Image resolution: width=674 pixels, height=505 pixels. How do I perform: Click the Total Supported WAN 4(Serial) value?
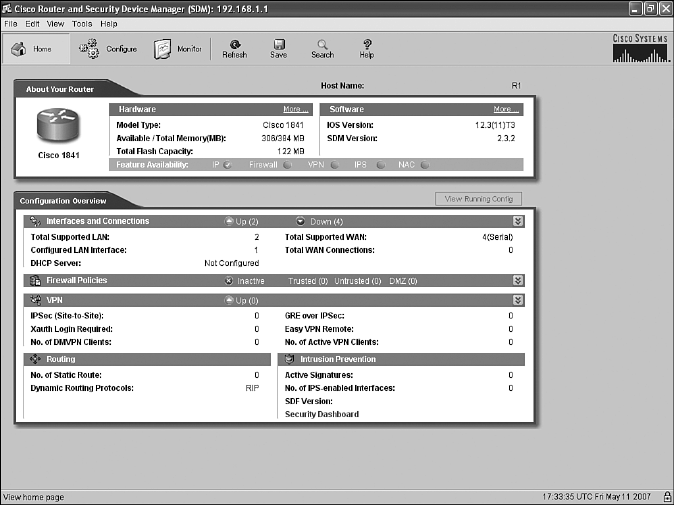point(497,237)
